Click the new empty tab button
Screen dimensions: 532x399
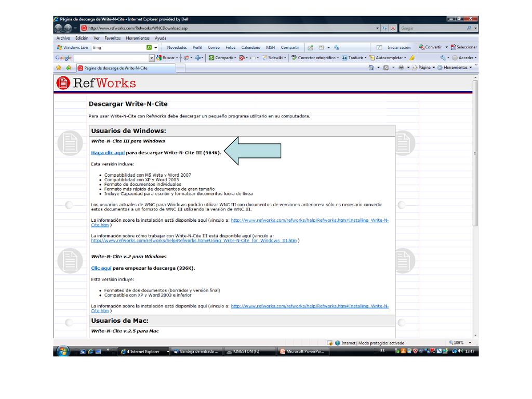click(x=180, y=68)
